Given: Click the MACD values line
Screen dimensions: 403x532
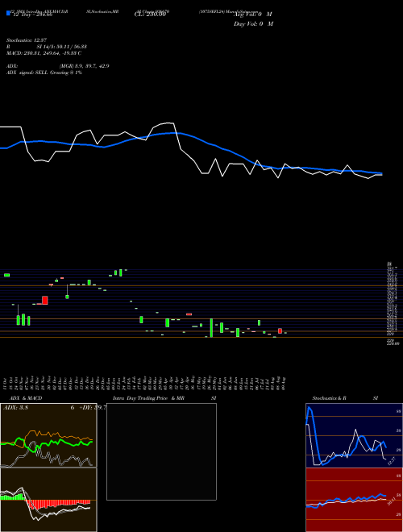Looking at the screenshot, I should click(x=44, y=53).
